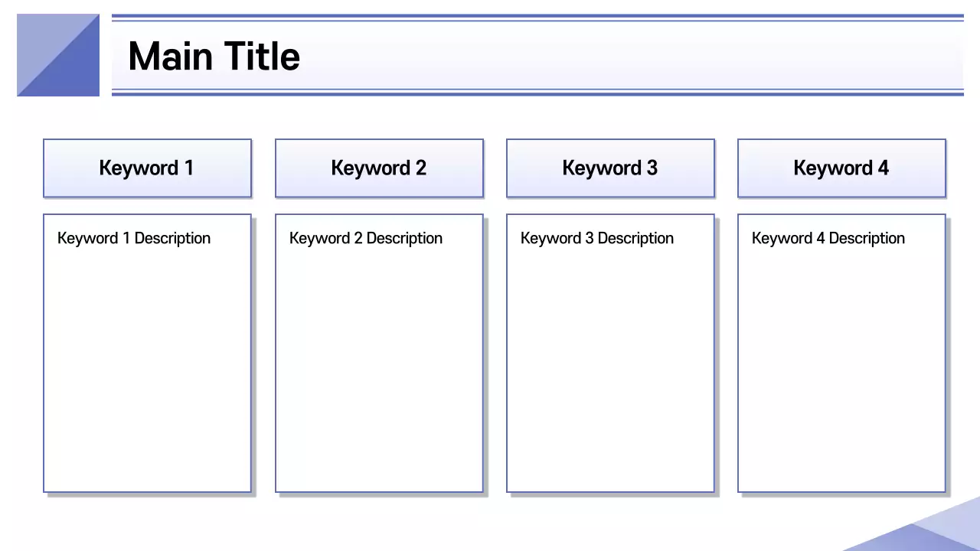Select the "Keyword 4 Description" text
980x551 pixels.
click(828, 239)
